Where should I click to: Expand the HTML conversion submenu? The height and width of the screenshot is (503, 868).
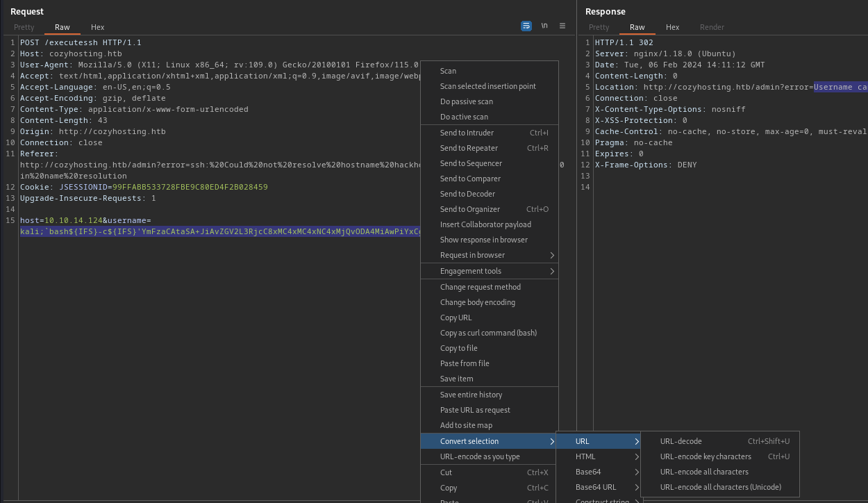pos(598,456)
